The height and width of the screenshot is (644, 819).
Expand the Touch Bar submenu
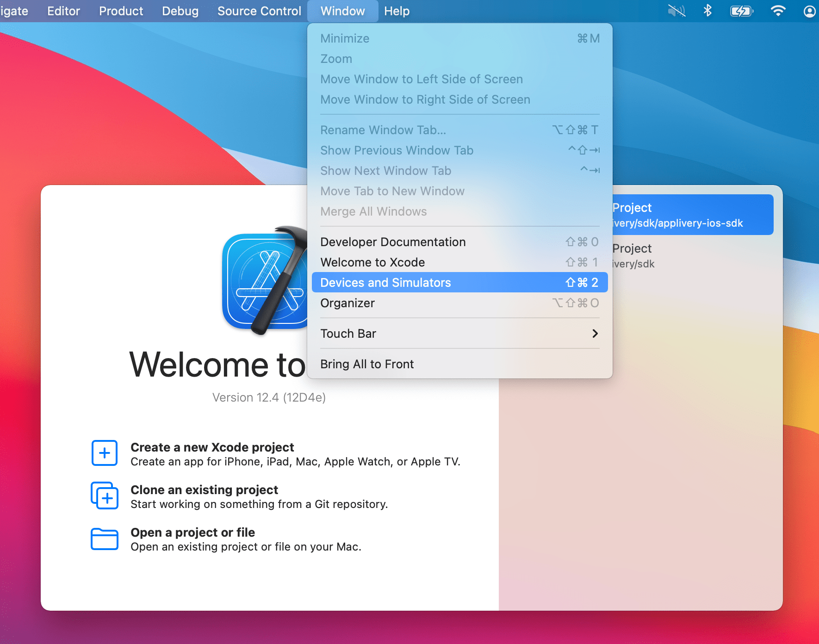pos(459,334)
